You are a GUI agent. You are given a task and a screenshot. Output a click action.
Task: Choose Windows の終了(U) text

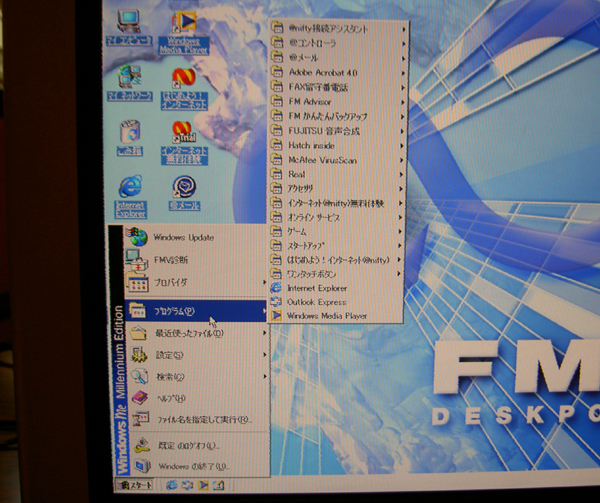[194, 466]
